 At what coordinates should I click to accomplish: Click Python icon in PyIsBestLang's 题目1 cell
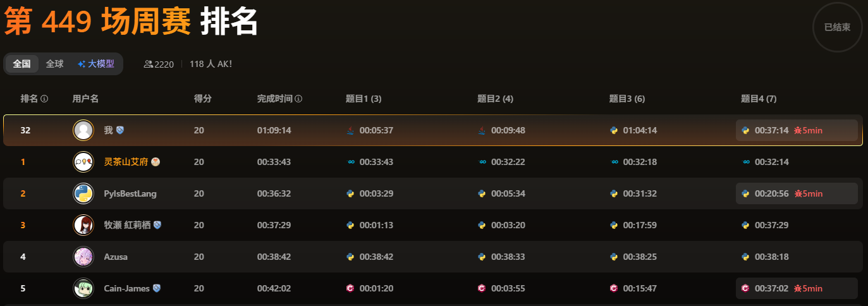350,193
